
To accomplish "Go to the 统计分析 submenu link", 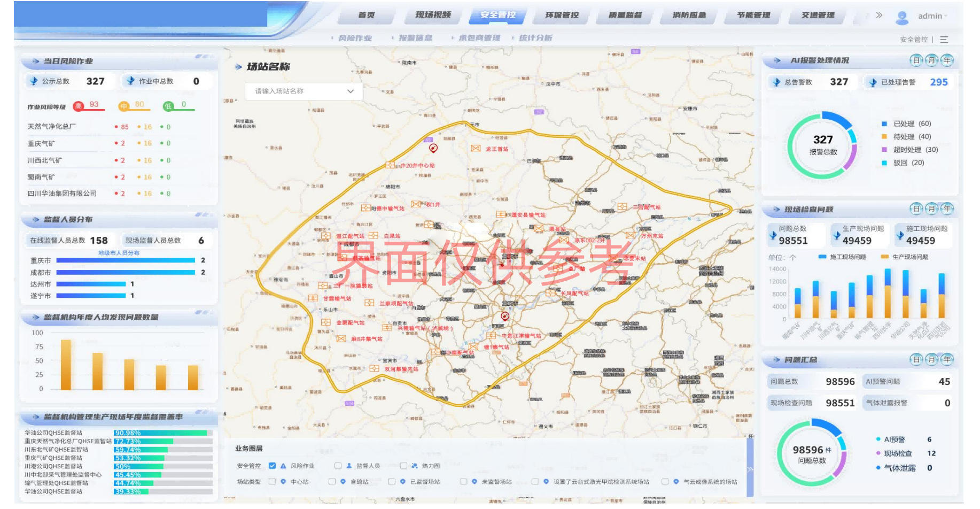I will tap(535, 38).
